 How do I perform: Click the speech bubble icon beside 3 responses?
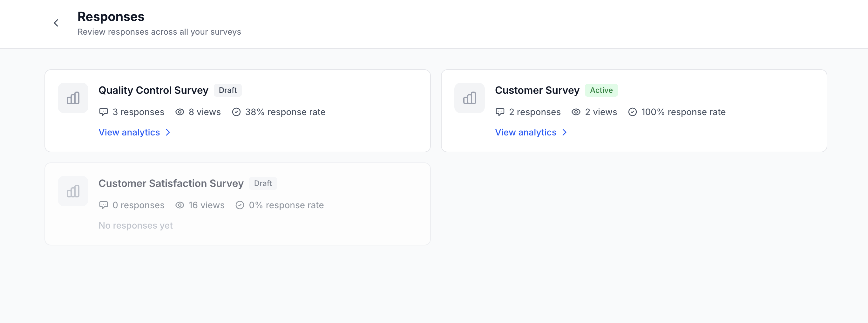pos(104,112)
